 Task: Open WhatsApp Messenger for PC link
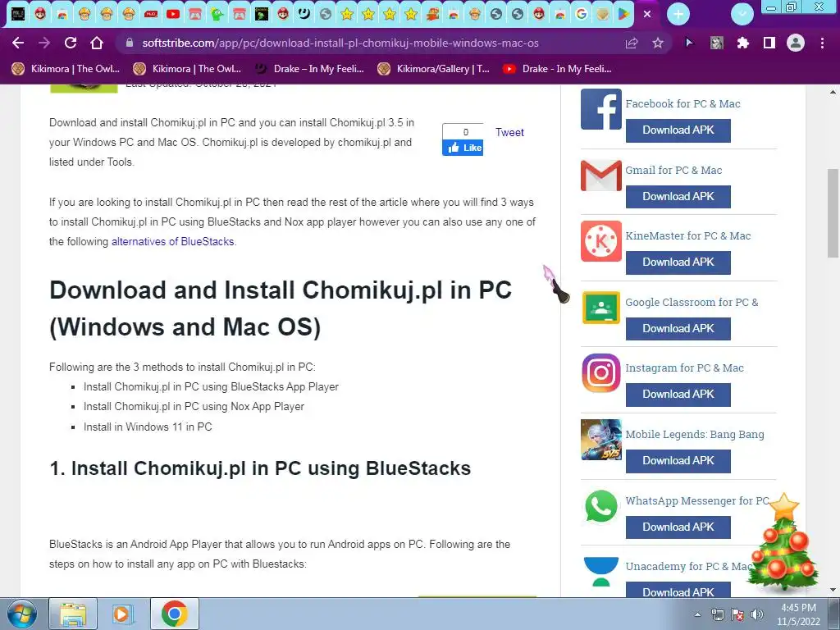(697, 501)
